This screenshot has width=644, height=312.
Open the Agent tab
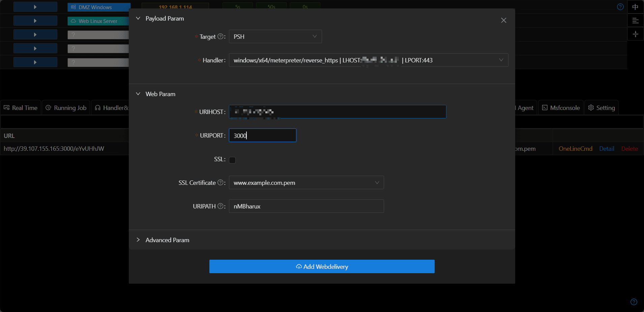click(525, 108)
